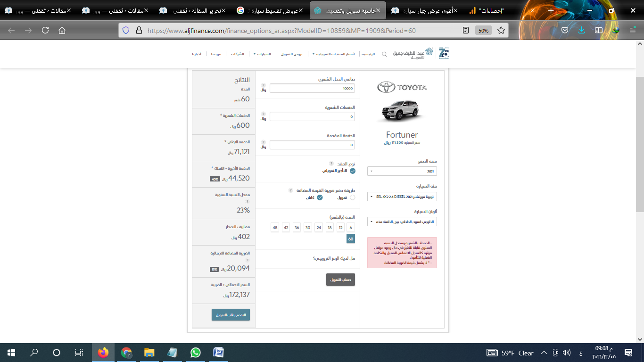Select the التأجير التمويلي contract type
644x362 pixels.
coord(353,171)
